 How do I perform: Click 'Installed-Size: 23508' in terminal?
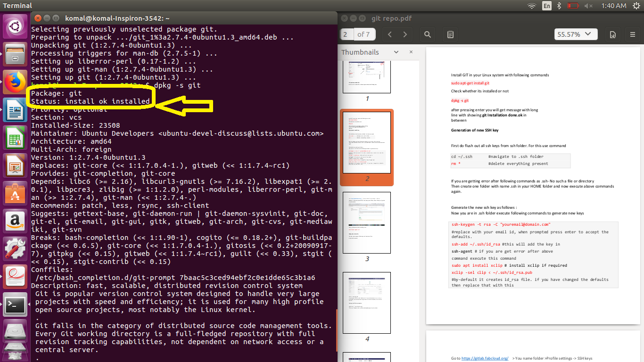75,125
